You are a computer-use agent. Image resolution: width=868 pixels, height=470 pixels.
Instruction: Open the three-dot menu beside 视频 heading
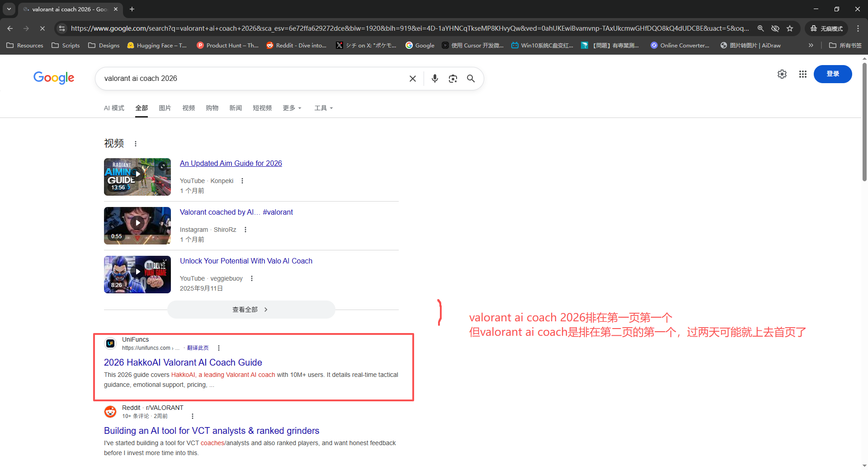(x=136, y=143)
